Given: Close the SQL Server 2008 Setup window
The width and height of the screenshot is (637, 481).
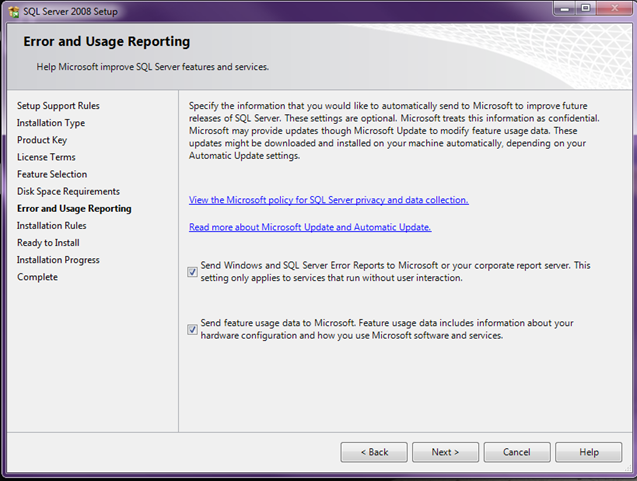Looking at the screenshot, I should [x=614, y=9].
